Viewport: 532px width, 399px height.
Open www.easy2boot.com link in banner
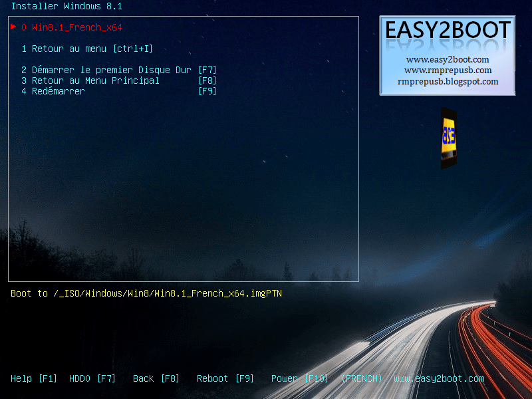click(x=448, y=59)
